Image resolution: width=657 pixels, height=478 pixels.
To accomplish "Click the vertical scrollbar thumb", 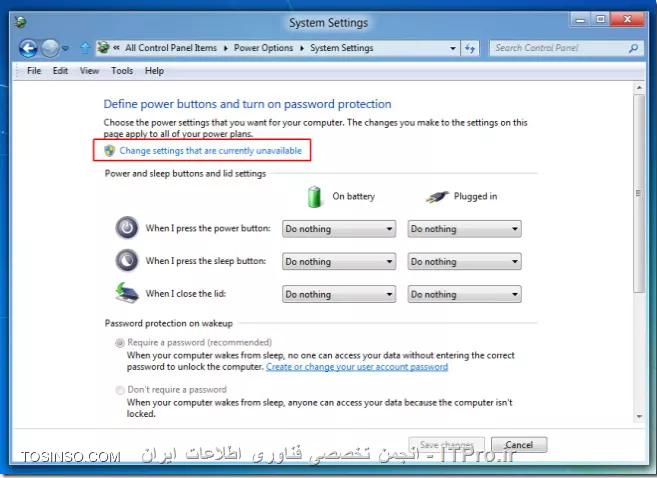I will pyautogui.click(x=639, y=193).
